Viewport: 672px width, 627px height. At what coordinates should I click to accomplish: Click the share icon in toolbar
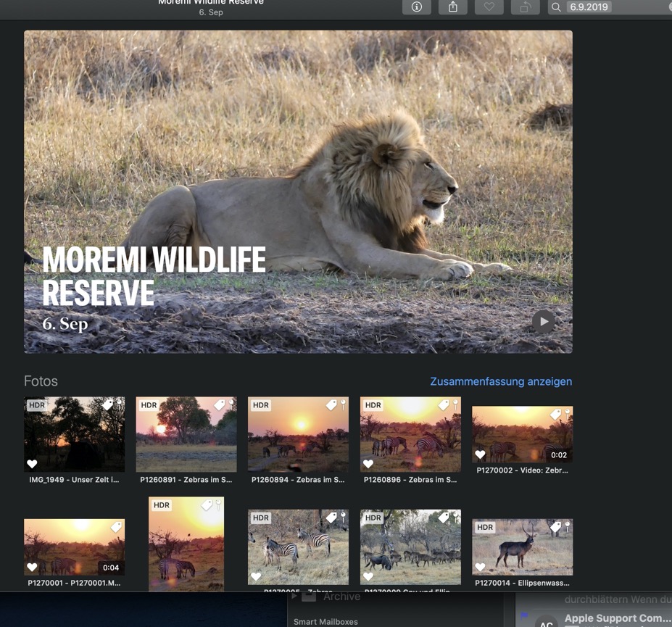pyautogui.click(x=453, y=7)
